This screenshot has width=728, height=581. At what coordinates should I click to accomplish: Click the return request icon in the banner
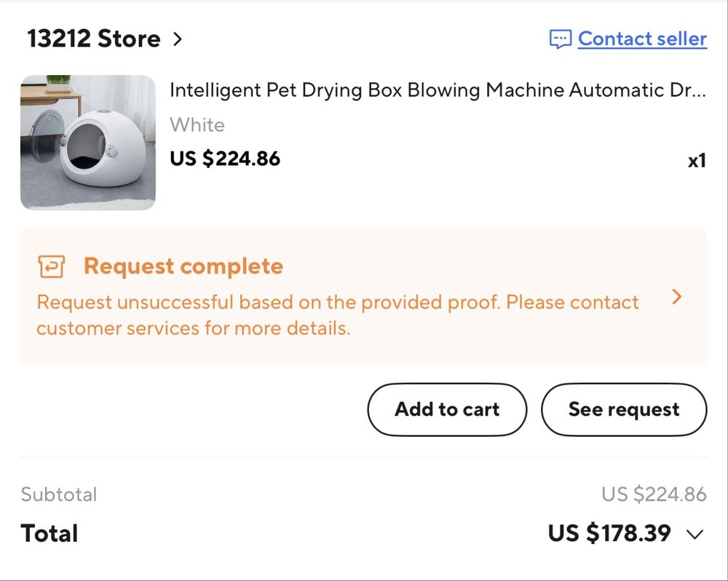[x=51, y=266]
